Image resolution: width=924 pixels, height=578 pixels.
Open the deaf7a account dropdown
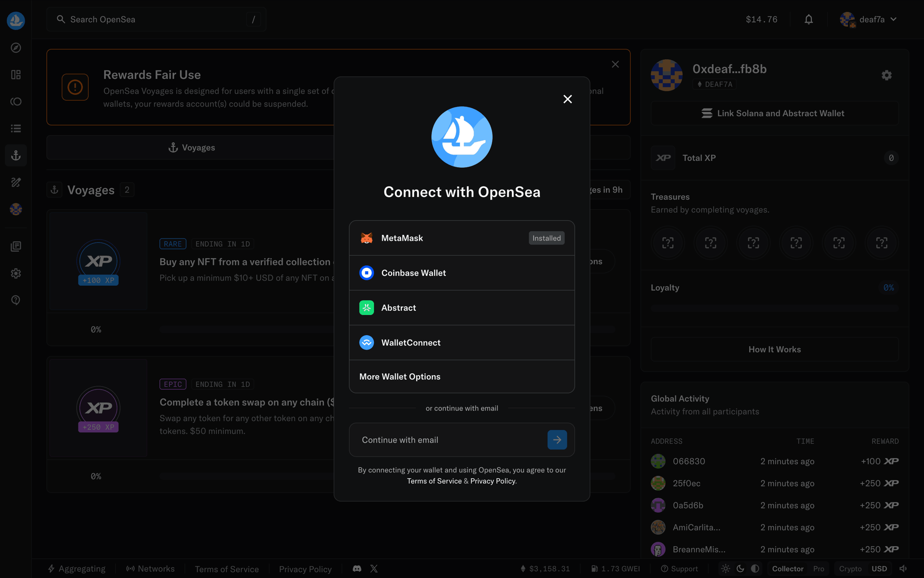click(x=869, y=19)
